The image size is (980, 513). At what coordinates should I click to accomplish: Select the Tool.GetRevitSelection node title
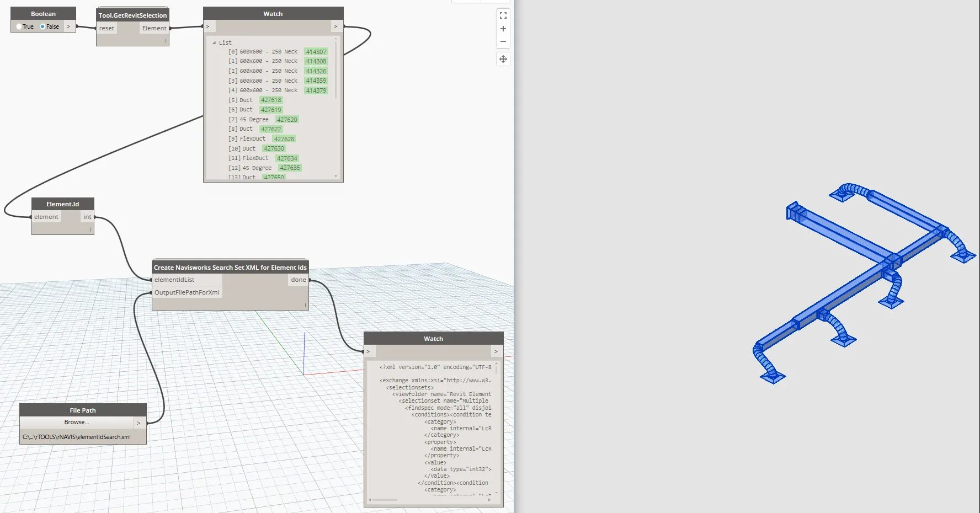click(x=132, y=15)
